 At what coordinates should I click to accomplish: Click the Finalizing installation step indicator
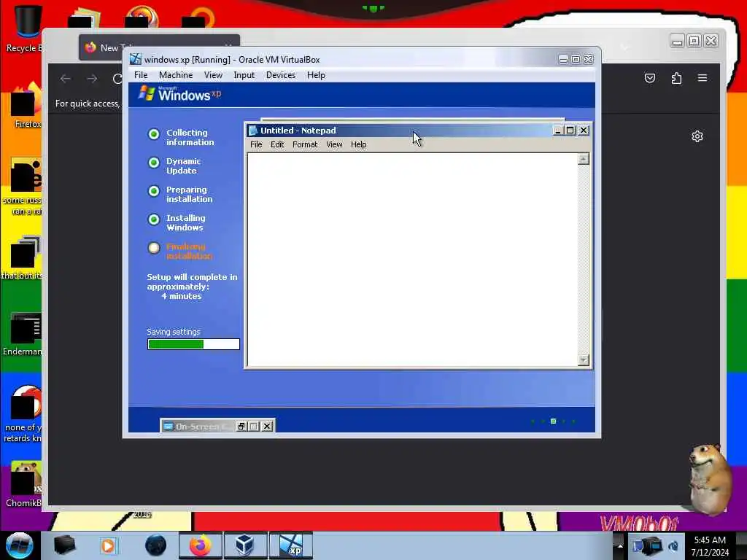click(153, 248)
